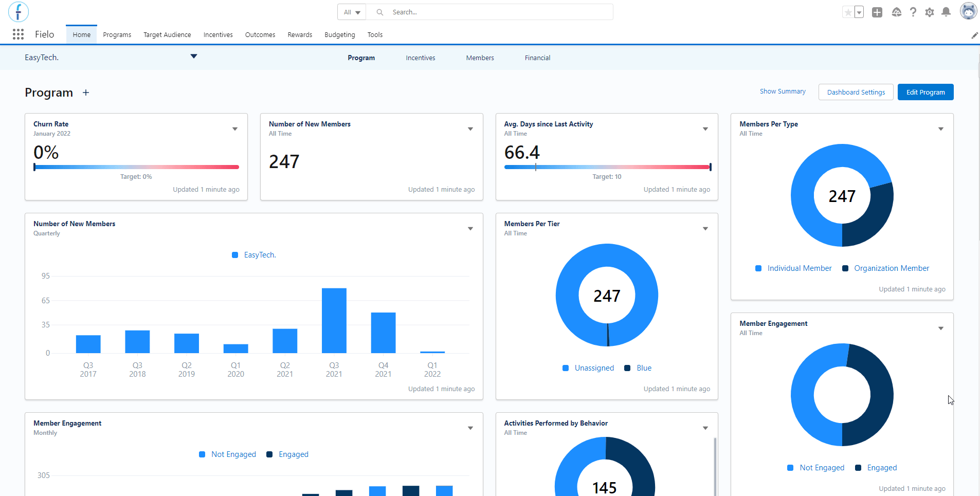
Task: Expand the Members Per Tier card menu
Action: (705, 229)
